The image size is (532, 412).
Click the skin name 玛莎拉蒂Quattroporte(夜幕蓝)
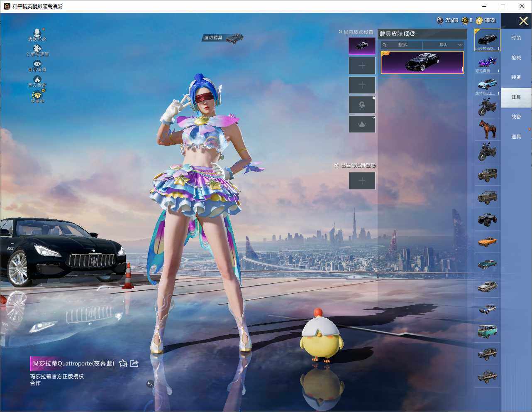[x=73, y=363]
